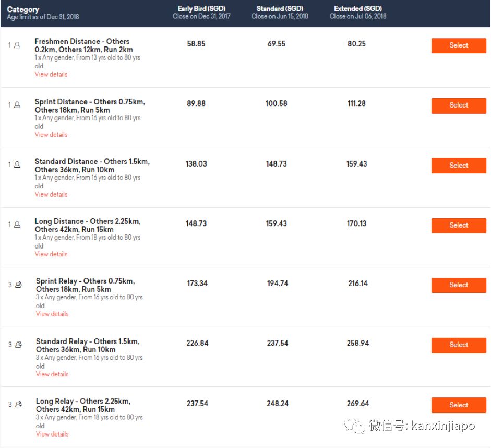This screenshot has width=491, height=448.
Task: Select the Standard Relay category
Action: [458, 345]
